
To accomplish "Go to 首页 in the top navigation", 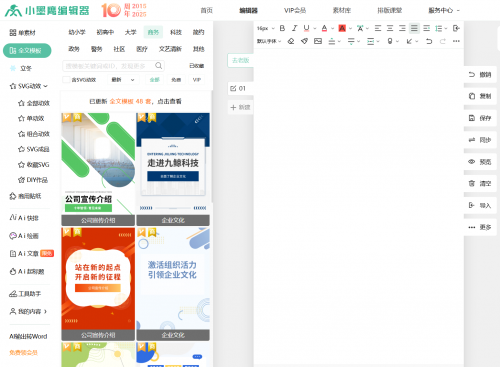I will pyautogui.click(x=207, y=10).
